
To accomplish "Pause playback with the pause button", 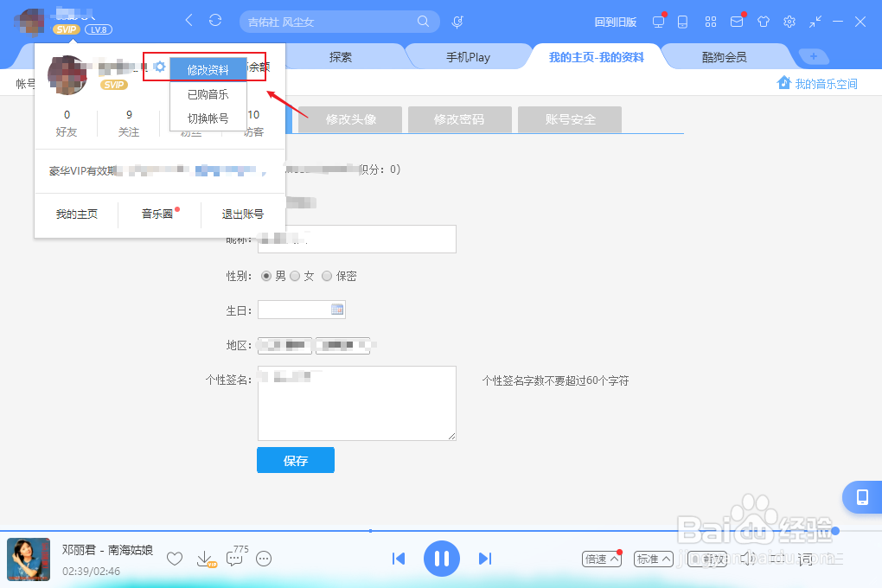I will [442, 559].
